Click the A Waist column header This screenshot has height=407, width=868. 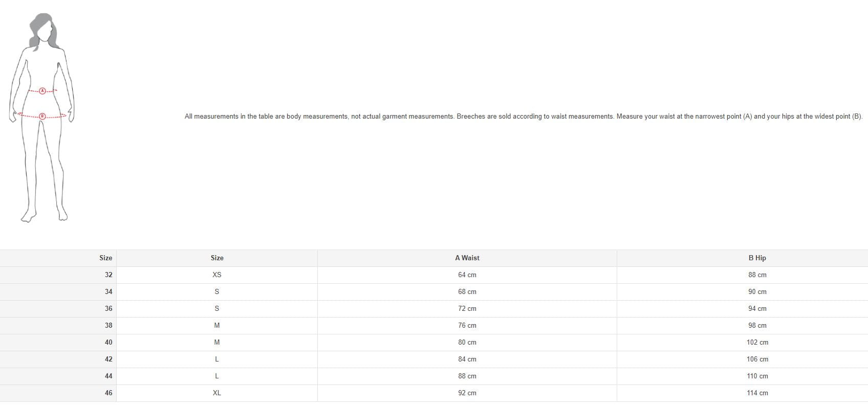point(467,258)
